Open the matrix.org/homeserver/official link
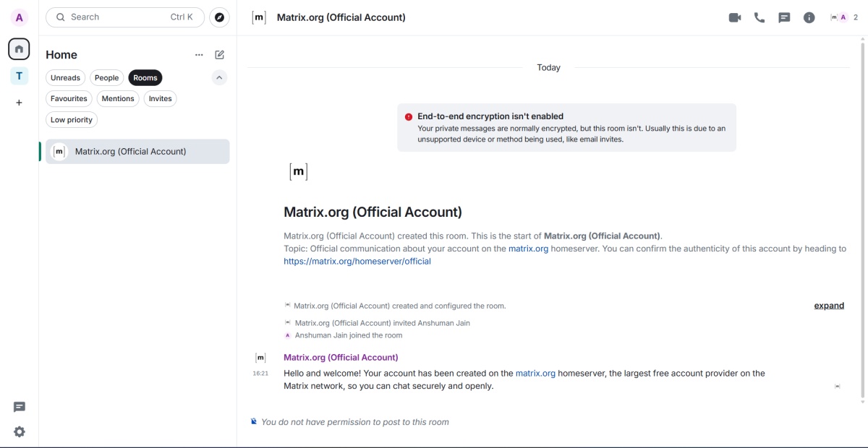This screenshot has width=868, height=448. click(x=357, y=261)
